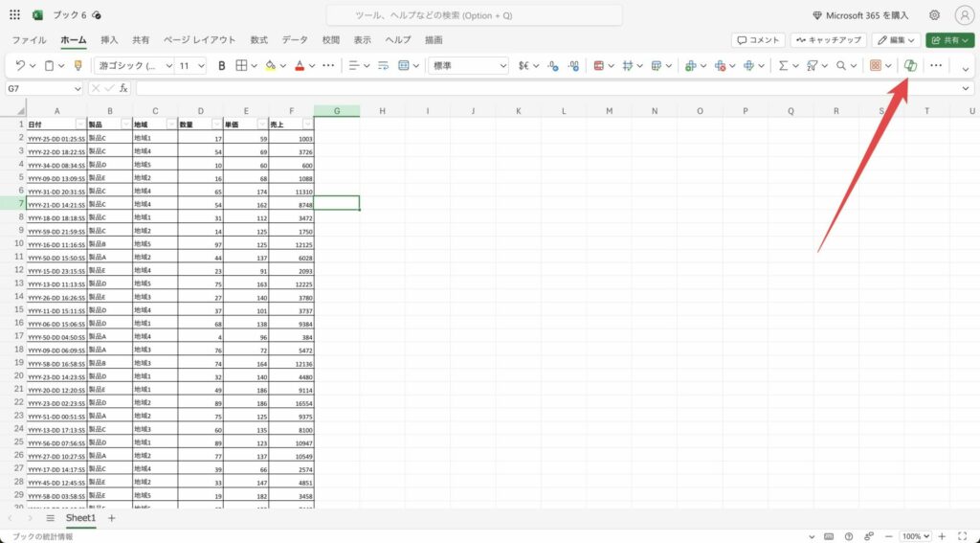The image size is (980, 543).
Task: Click the text alignment icon
Action: pos(354,65)
